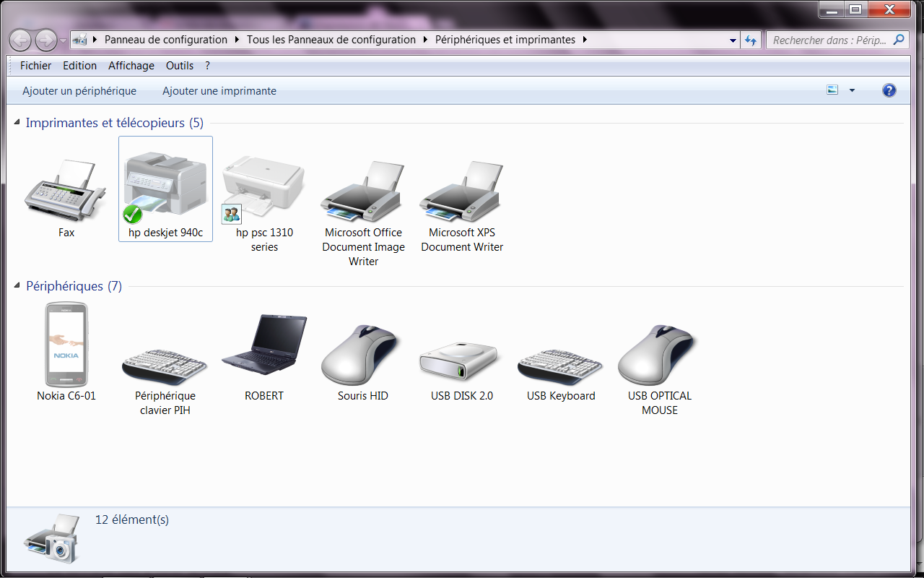The width and height of the screenshot is (924, 578).
Task: Expand arrow after Panneau de configuration
Action: pyautogui.click(x=237, y=40)
